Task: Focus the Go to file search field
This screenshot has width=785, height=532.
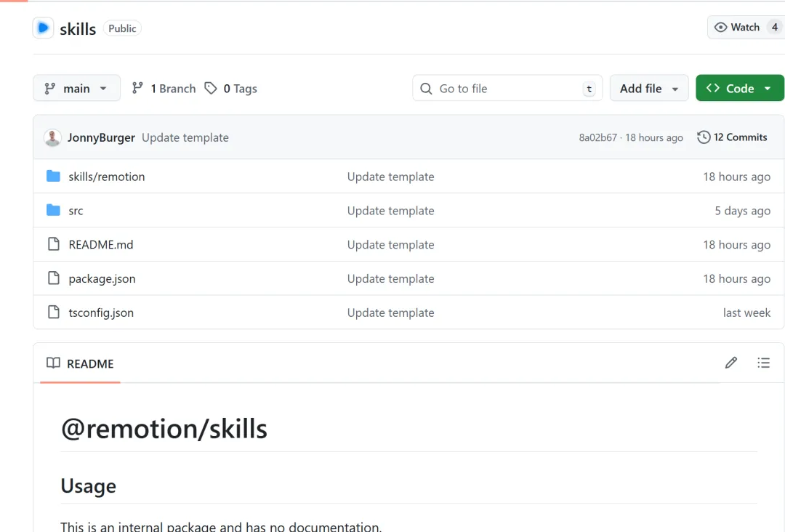Action: 507,88
